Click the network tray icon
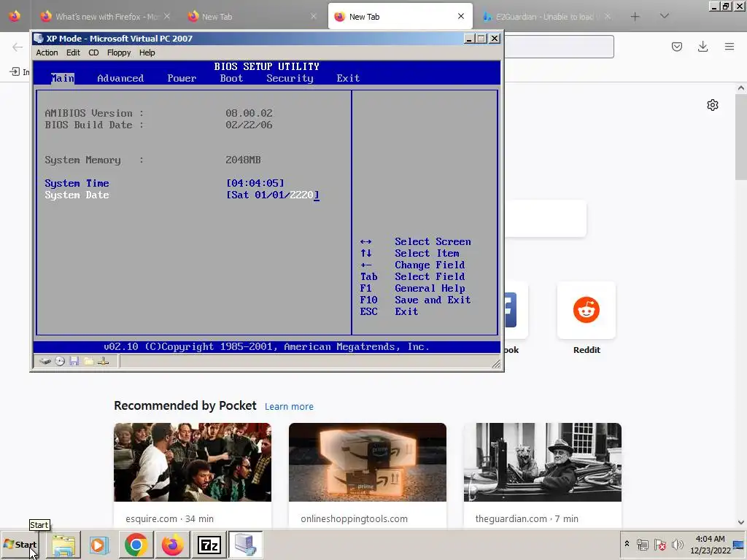Image resolution: width=747 pixels, height=560 pixels. [x=643, y=544]
